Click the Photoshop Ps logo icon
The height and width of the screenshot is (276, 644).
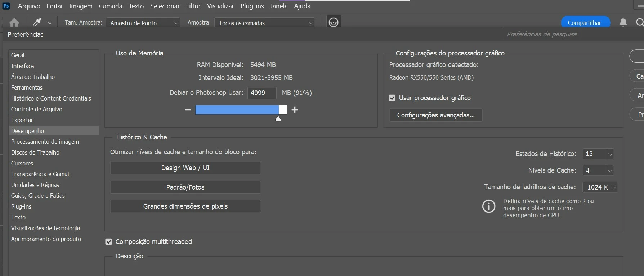click(x=6, y=6)
